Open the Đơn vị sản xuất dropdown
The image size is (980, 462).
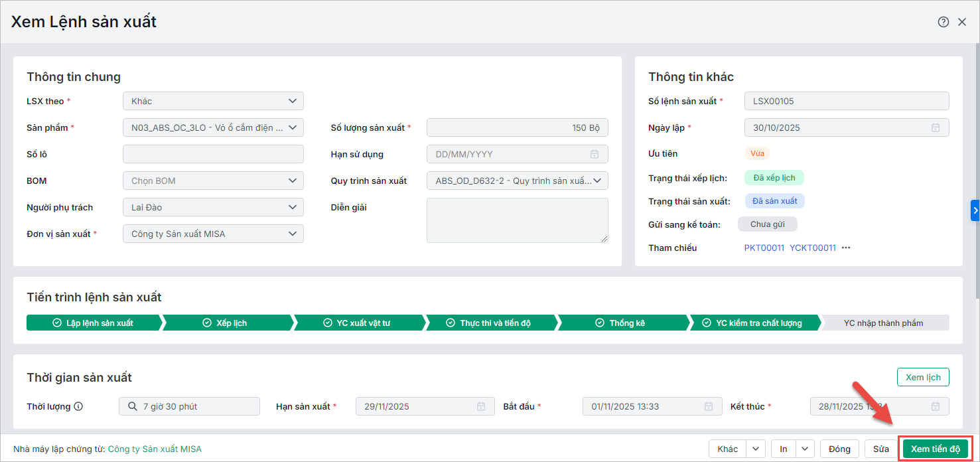tap(213, 234)
